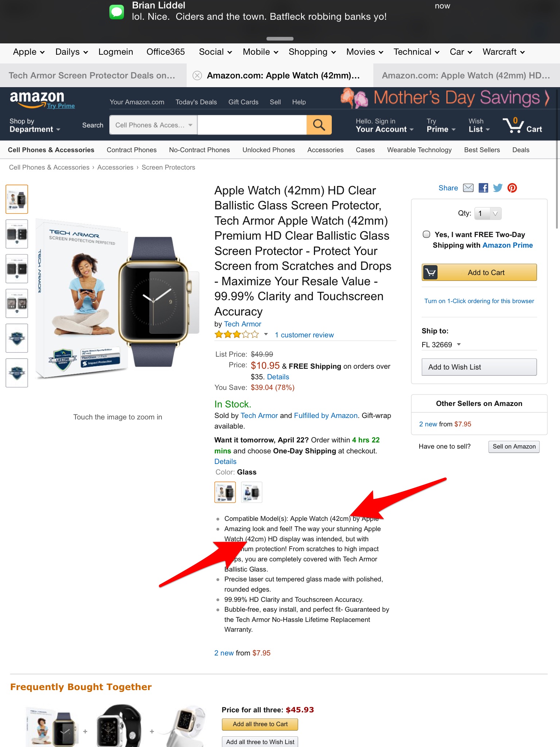The height and width of the screenshot is (747, 560).
Task: Click the orange search magnifier button
Action: click(x=319, y=125)
